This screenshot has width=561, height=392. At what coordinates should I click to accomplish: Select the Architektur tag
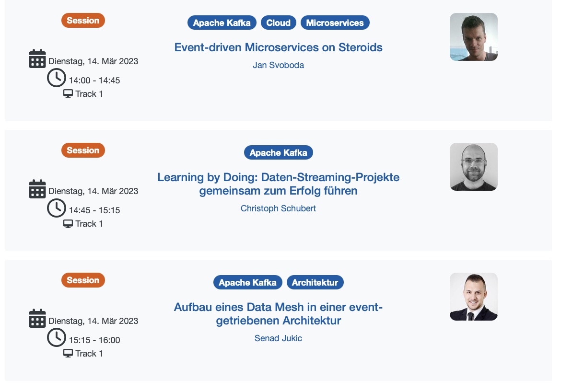tap(315, 282)
